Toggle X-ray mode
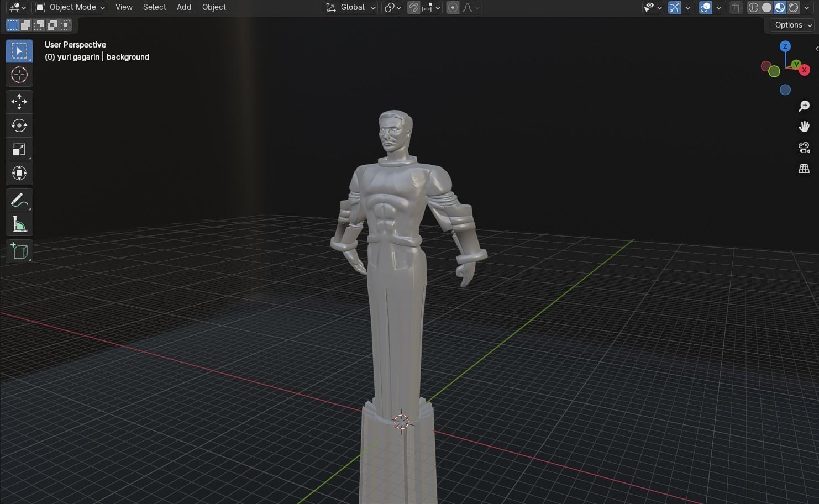819x504 pixels. pos(736,7)
